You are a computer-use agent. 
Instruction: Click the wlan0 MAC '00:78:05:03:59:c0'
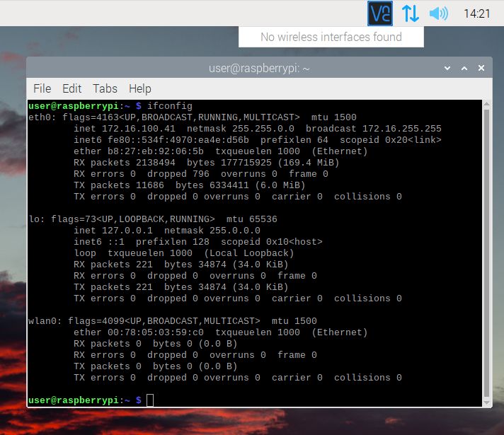point(156,332)
